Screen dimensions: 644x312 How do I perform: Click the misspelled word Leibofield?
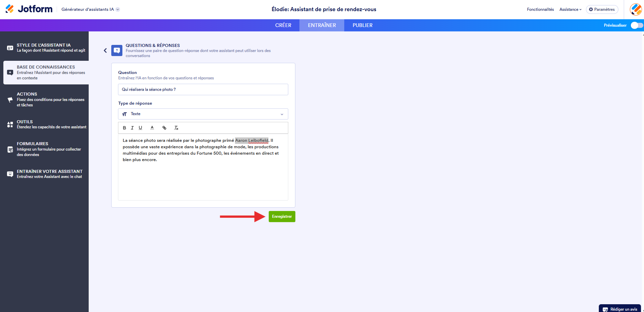[x=258, y=140]
